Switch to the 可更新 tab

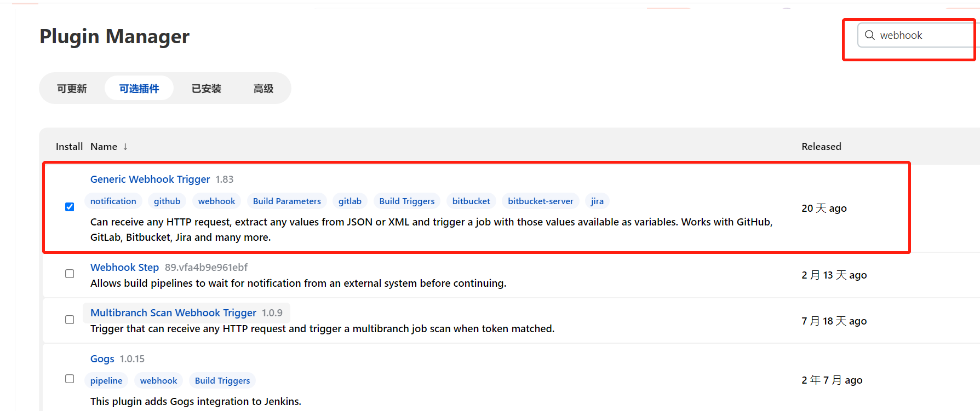pos(72,89)
